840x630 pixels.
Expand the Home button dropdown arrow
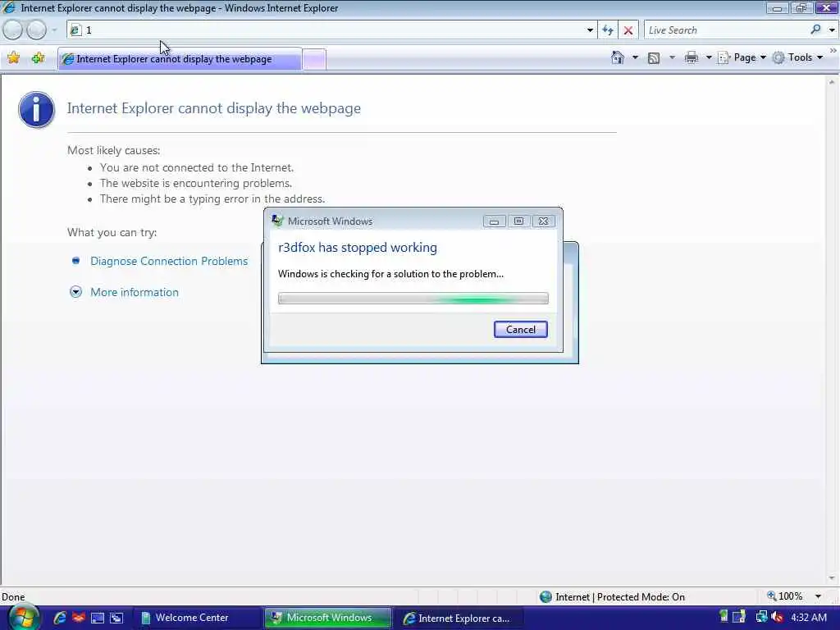(636, 57)
